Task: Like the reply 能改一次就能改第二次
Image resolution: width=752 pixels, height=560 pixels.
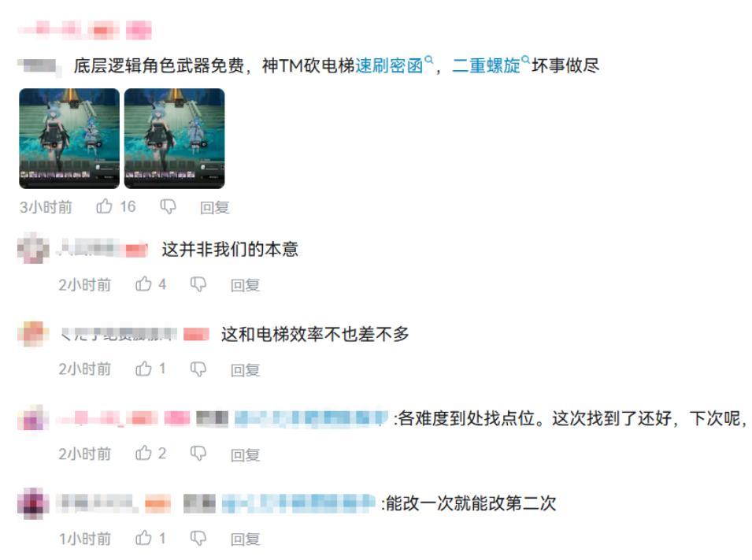Action: pos(143,538)
